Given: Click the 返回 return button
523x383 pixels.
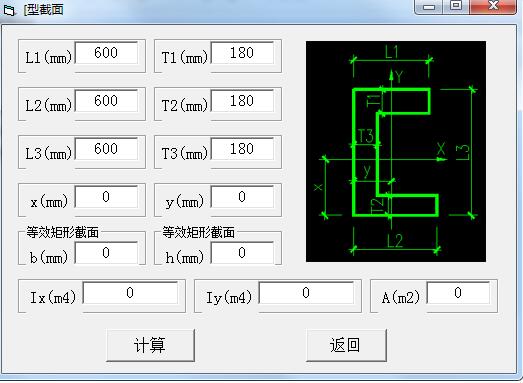Looking at the screenshot, I should click(346, 345).
